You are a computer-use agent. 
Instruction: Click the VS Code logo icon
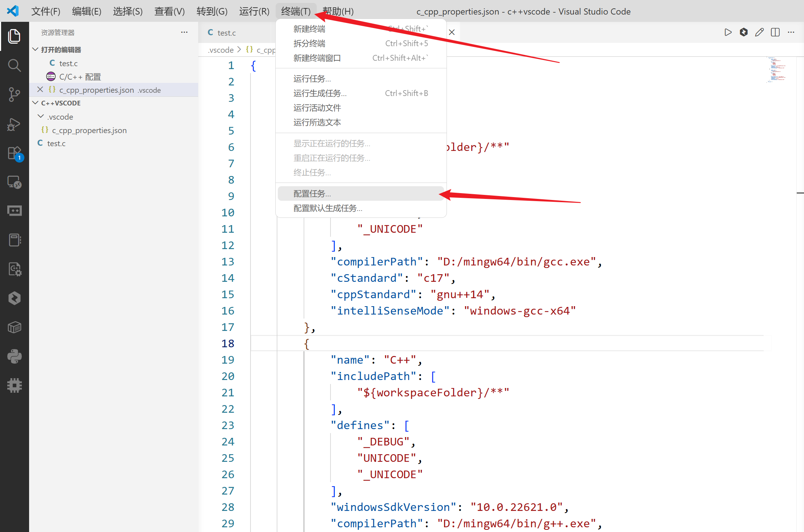pyautogui.click(x=13, y=11)
